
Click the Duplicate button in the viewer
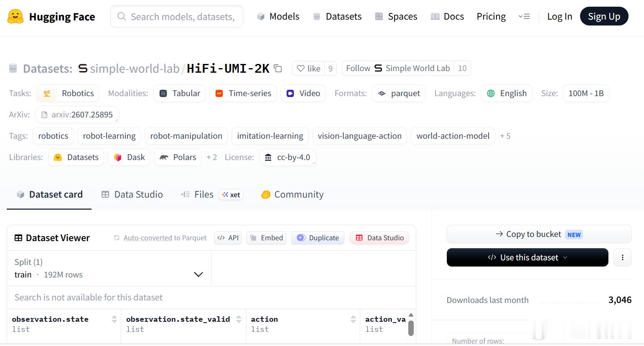click(x=318, y=238)
